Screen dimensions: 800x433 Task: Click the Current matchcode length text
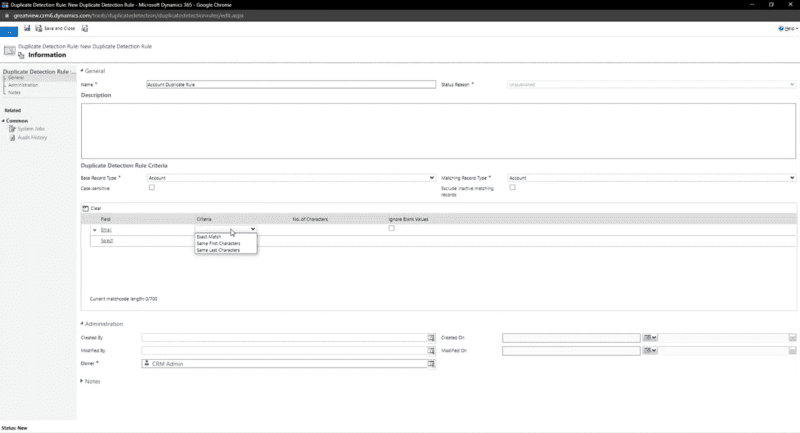click(123, 299)
